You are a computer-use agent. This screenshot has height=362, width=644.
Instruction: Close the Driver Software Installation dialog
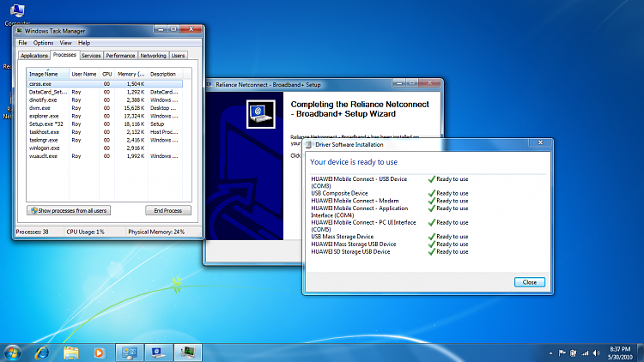(530, 282)
